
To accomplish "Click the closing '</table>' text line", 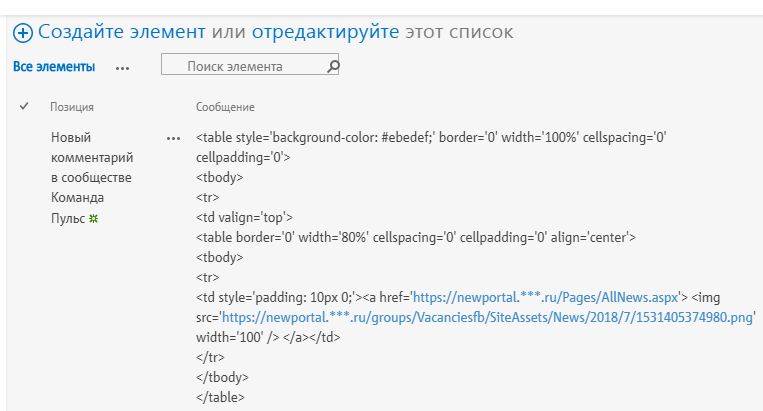I will [x=219, y=397].
